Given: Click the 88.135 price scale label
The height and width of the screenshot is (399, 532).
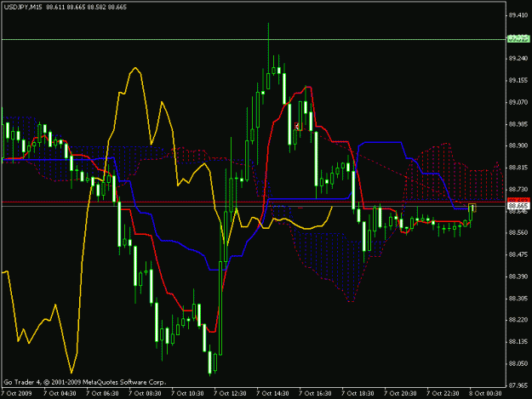Looking at the screenshot, I should click(x=518, y=342).
